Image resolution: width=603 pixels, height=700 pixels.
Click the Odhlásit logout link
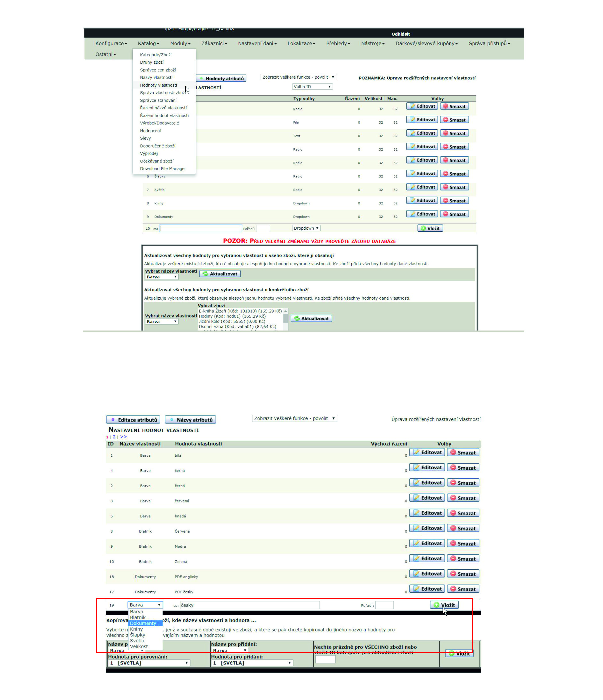click(x=401, y=34)
